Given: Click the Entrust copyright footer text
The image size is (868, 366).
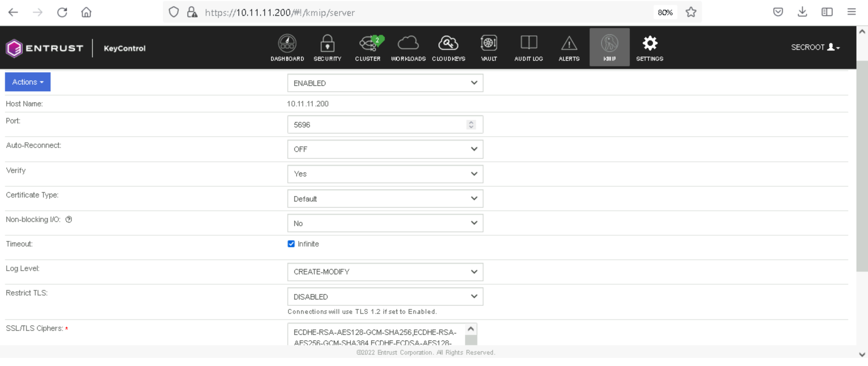Looking at the screenshot, I should [426, 352].
